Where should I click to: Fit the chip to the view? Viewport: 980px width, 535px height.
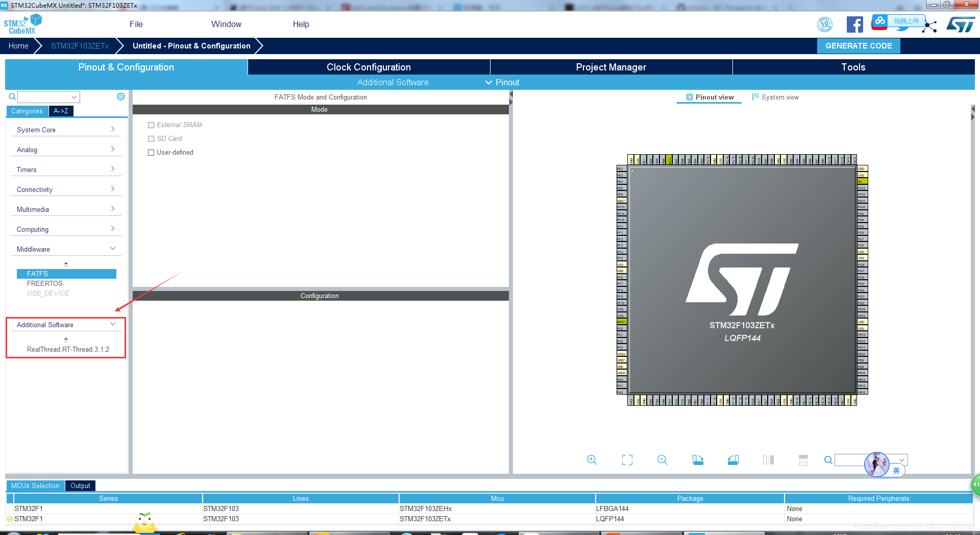[627, 460]
